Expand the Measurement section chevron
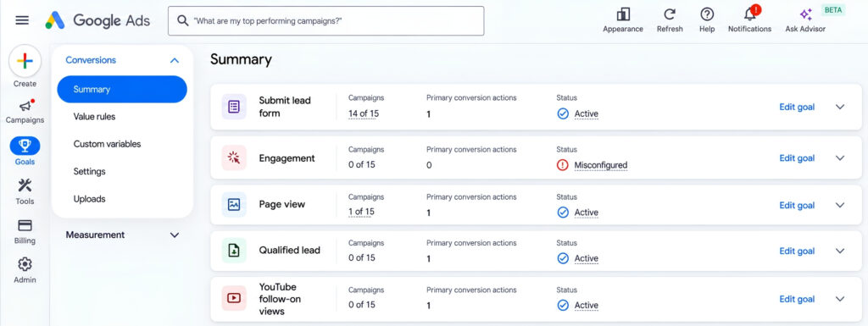This screenshot has width=868, height=326. point(175,235)
